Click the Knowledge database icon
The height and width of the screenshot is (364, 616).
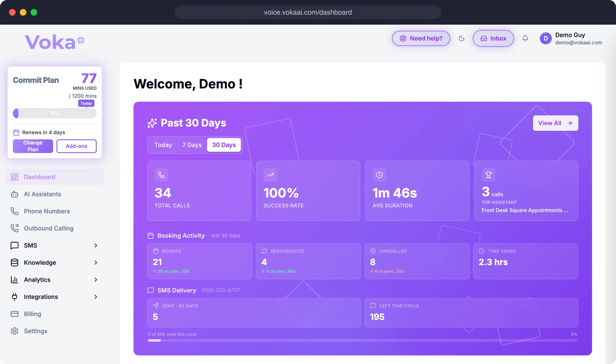click(x=14, y=262)
